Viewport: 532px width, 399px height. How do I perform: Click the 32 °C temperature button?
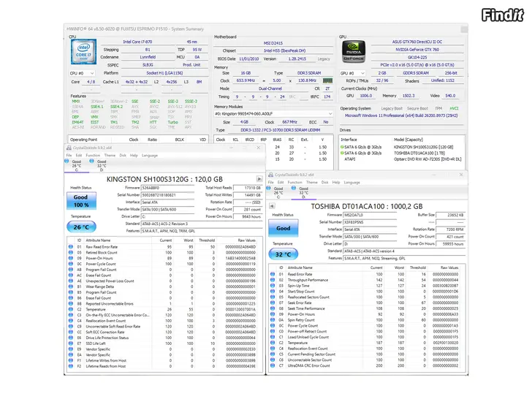(x=284, y=254)
